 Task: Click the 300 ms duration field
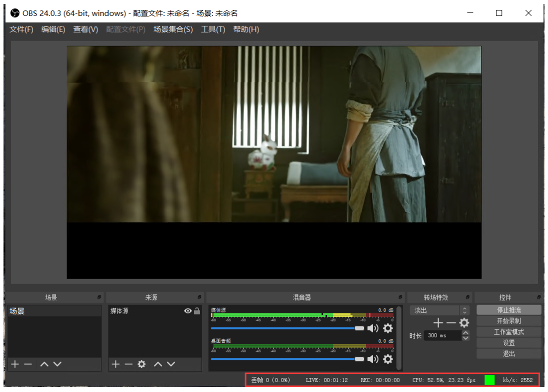pos(442,336)
